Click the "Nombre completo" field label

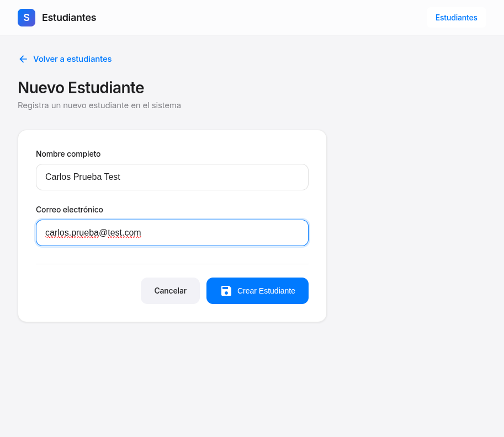point(68,154)
